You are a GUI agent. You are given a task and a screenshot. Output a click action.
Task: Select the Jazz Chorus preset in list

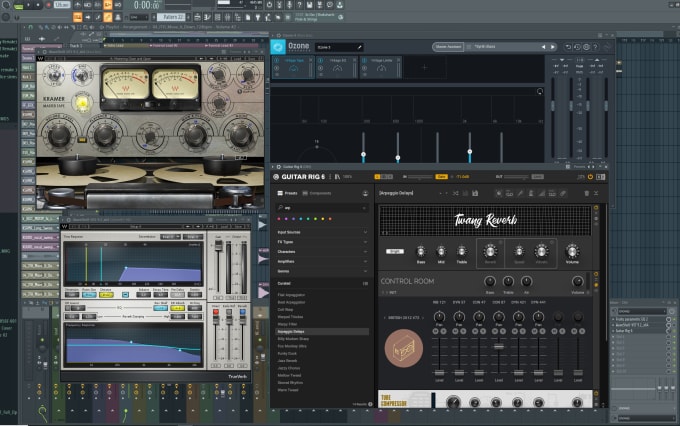point(289,368)
